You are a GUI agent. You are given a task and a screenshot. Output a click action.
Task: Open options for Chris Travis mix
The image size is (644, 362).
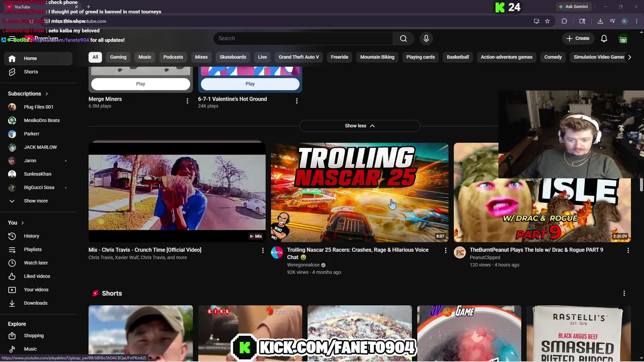tap(263, 250)
